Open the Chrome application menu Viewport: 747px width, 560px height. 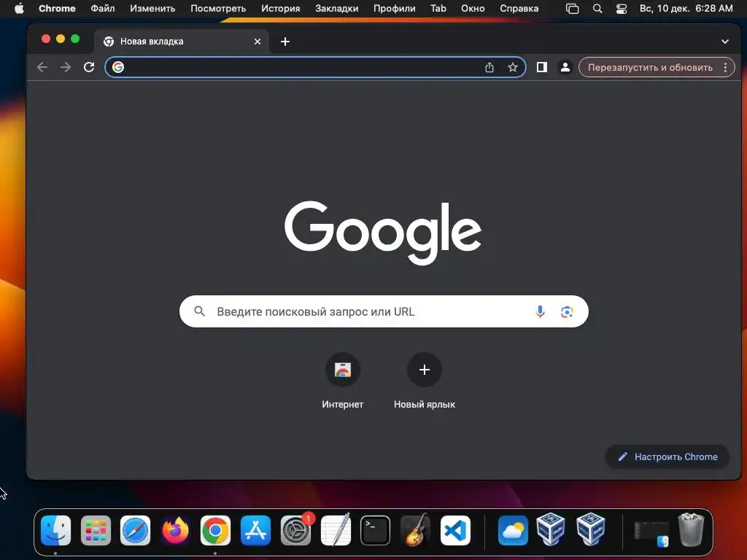57,9
